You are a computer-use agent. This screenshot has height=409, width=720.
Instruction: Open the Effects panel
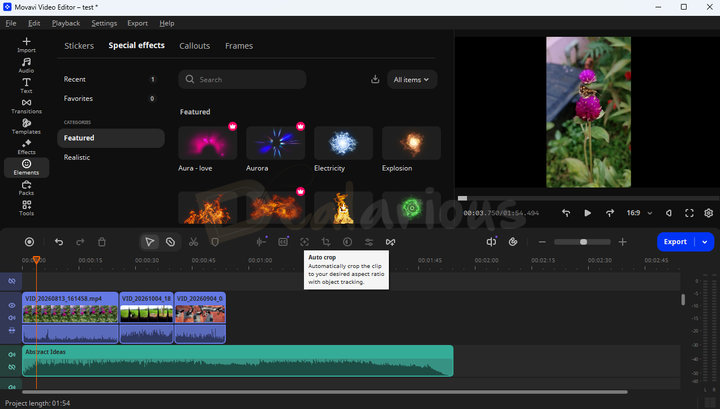point(26,147)
